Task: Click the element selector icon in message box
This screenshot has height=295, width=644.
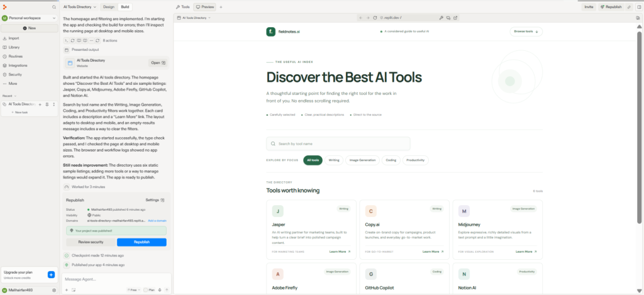Action: pos(74,290)
